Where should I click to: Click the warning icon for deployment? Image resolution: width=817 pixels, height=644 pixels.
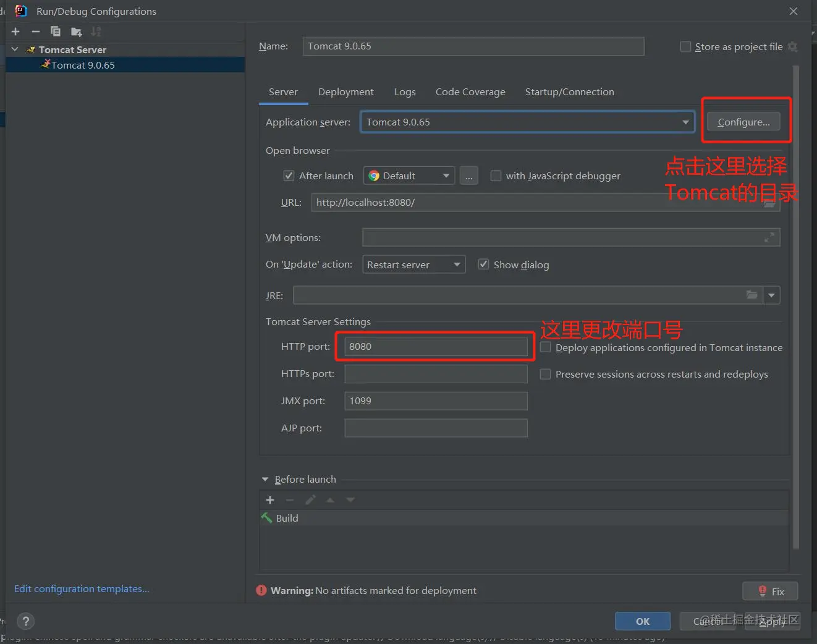(261, 591)
